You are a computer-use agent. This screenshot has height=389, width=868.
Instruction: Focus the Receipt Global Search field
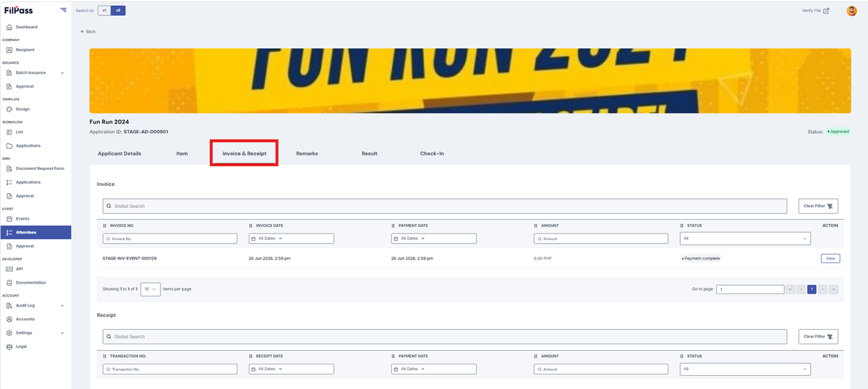(445, 336)
